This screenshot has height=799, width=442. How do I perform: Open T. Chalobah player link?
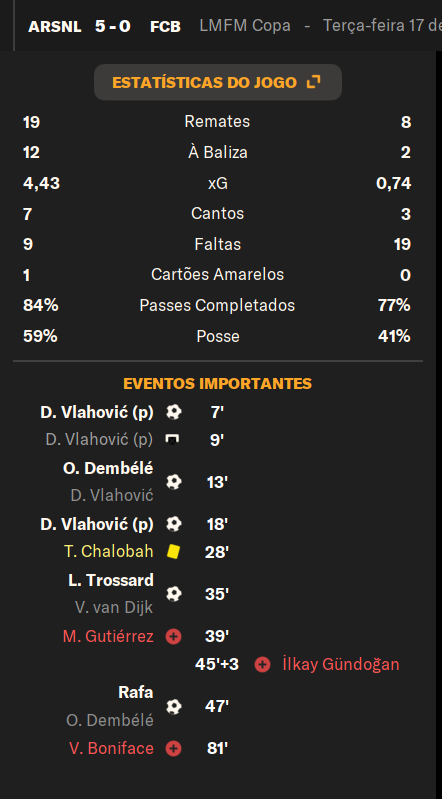pyautogui.click(x=109, y=551)
